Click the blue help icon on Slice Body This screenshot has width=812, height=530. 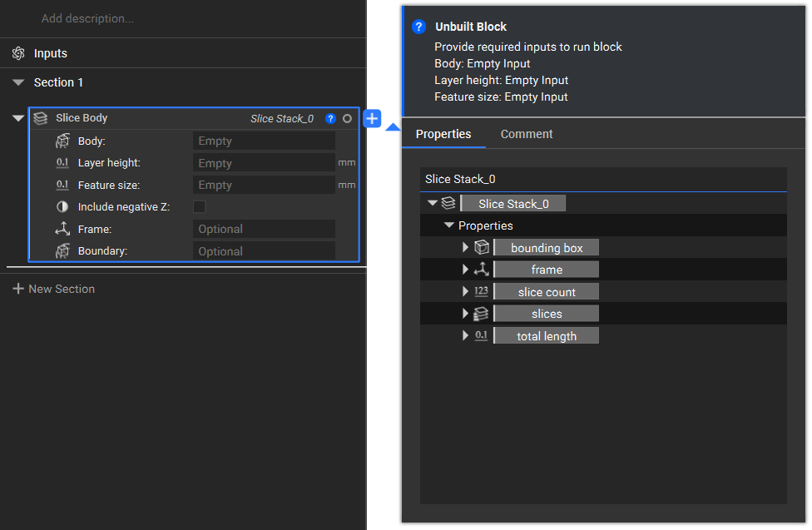330,119
